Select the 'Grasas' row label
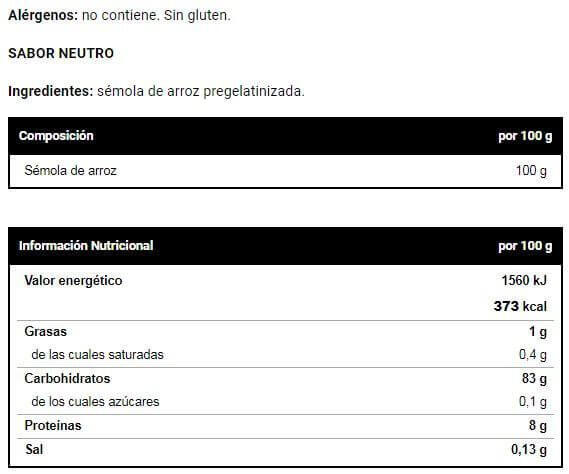569x474 pixels. tap(45, 332)
